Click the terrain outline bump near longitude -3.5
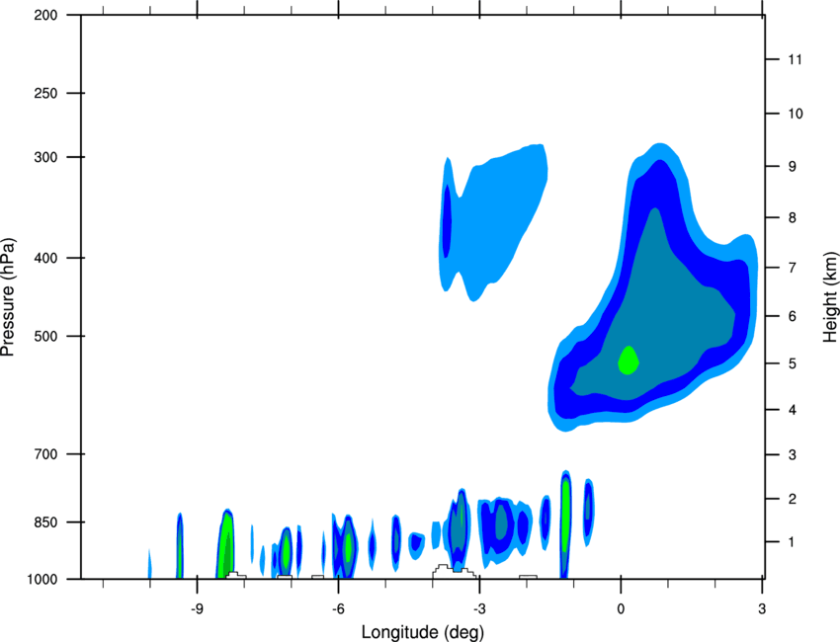This screenshot has width=840, height=642. pyautogui.click(x=455, y=571)
